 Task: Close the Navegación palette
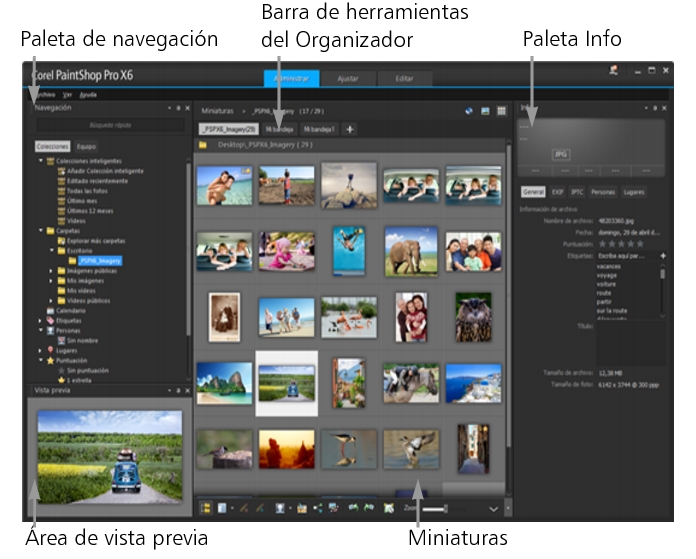pyautogui.click(x=185, y=107)
